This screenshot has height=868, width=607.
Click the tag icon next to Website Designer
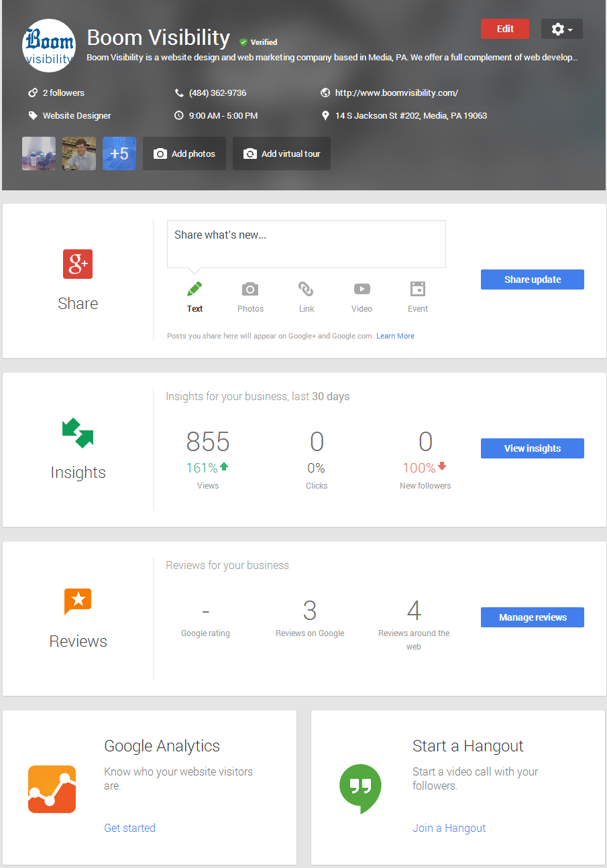click(33, 115)
